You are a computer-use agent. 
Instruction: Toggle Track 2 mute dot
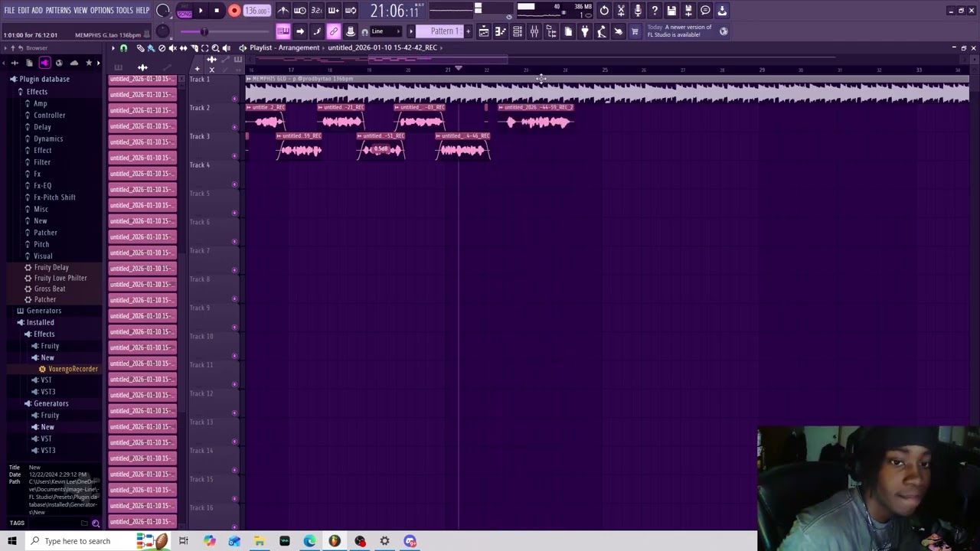(234, 127)
